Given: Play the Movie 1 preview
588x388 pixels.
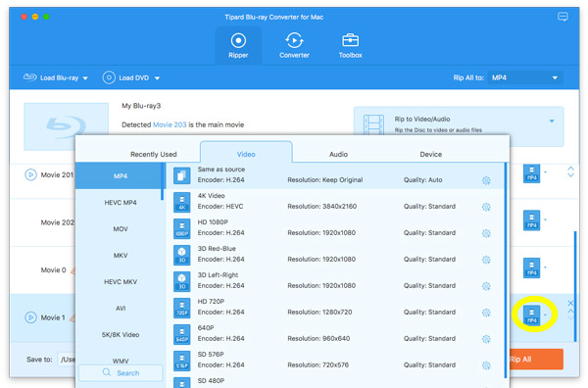Looking at the screenshot, I should 30,317.
